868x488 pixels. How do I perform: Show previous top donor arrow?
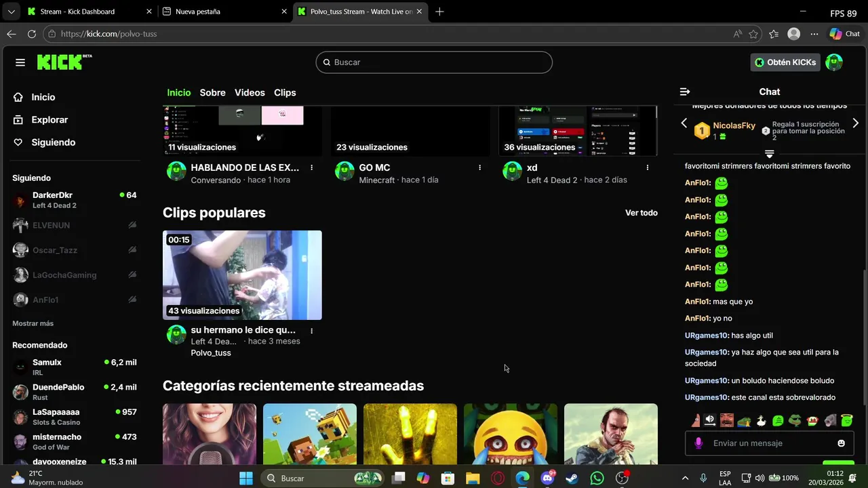point(684,123)
